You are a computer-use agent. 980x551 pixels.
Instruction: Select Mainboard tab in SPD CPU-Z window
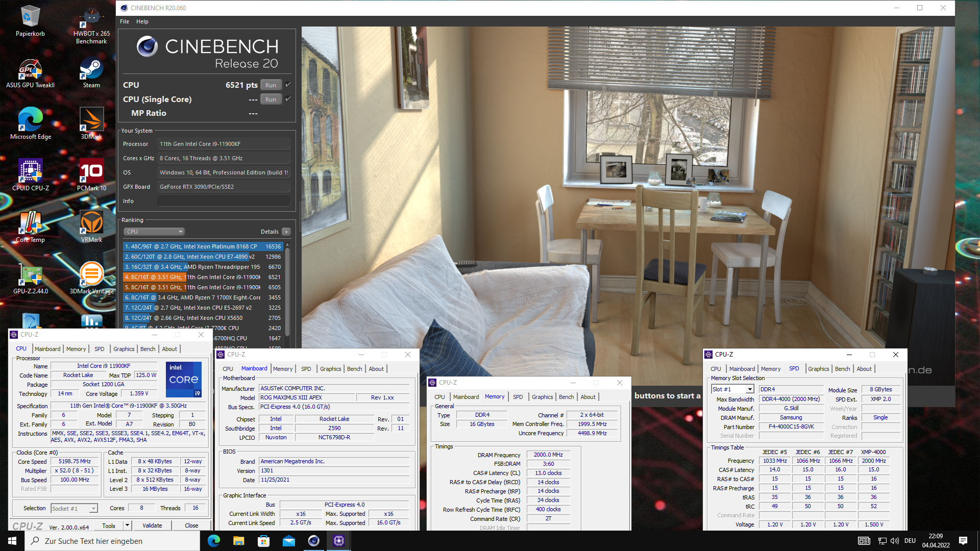tap(742, 369)
